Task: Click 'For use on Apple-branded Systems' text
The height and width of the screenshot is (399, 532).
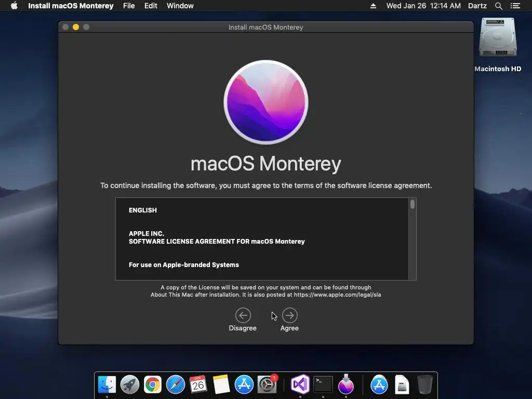Action: coord(184,264)
